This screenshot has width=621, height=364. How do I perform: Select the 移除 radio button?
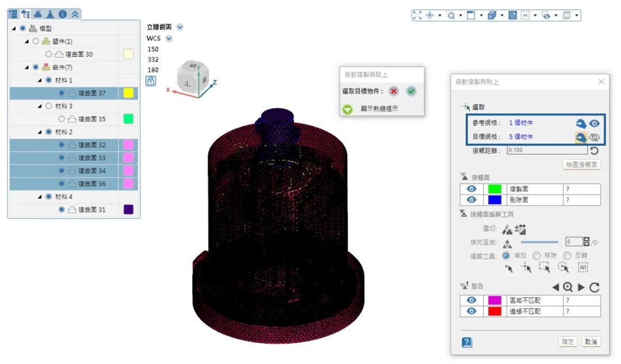(x=536, y=255)
